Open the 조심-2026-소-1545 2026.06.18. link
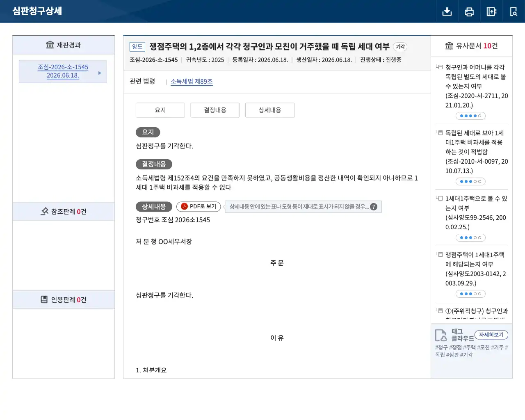 click(63, 71)
